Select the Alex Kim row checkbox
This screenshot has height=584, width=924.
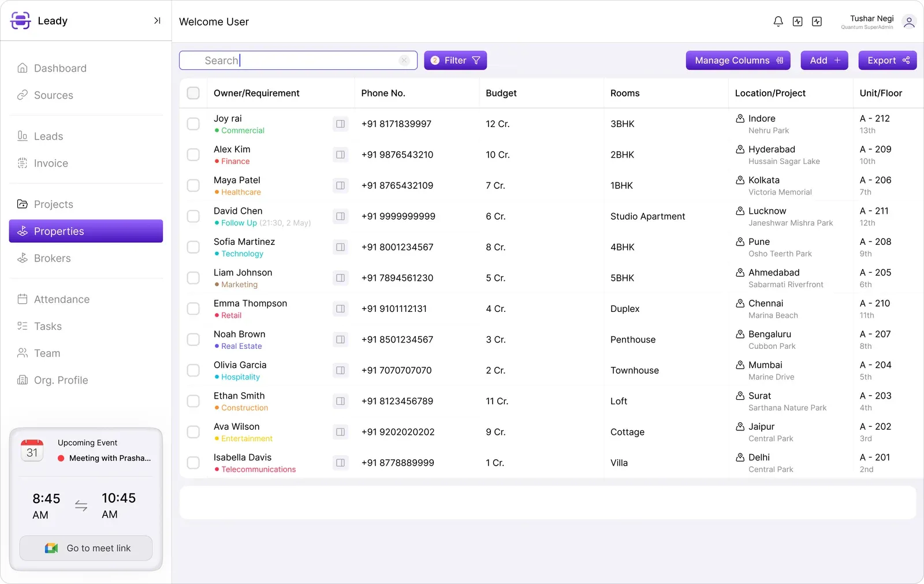pos(193,155)
